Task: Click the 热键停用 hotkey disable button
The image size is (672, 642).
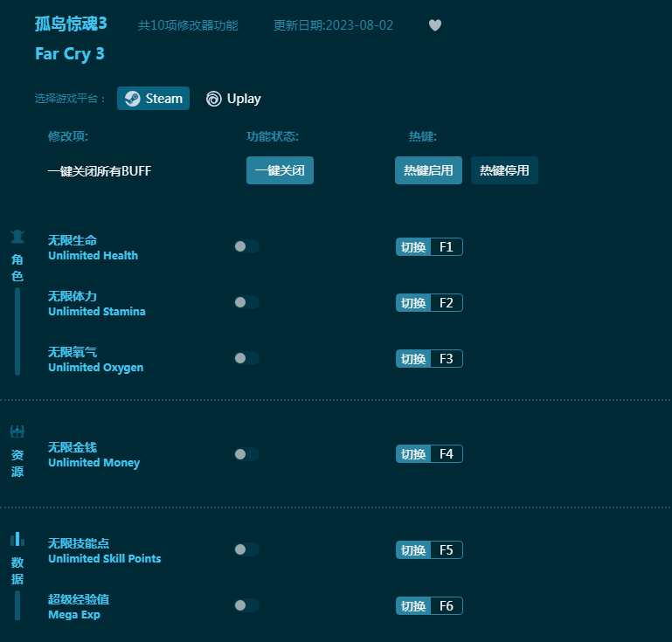Action: click(x=504, y=170)
